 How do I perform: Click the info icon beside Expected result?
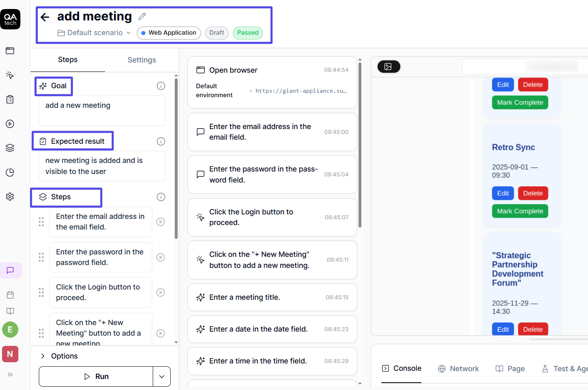(x=161, y=141)
